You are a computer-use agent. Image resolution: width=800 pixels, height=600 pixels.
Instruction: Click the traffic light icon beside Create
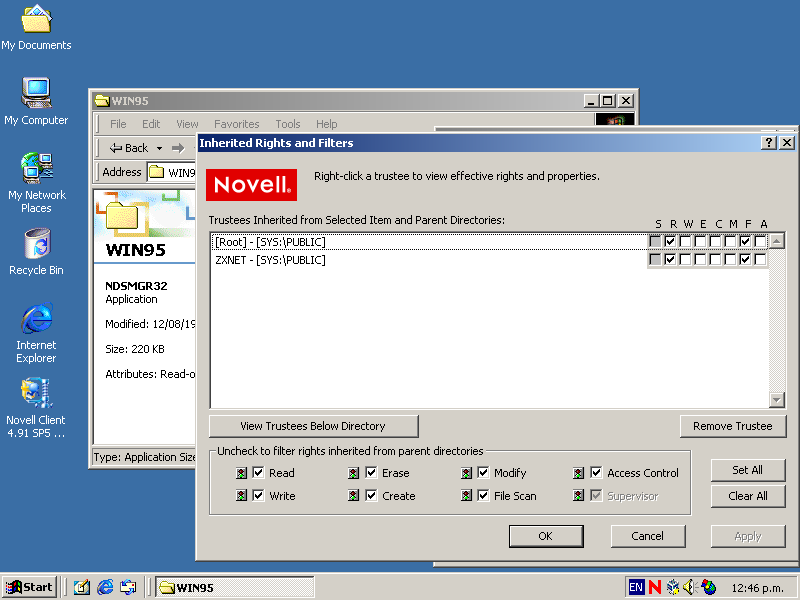click(353, 495)
